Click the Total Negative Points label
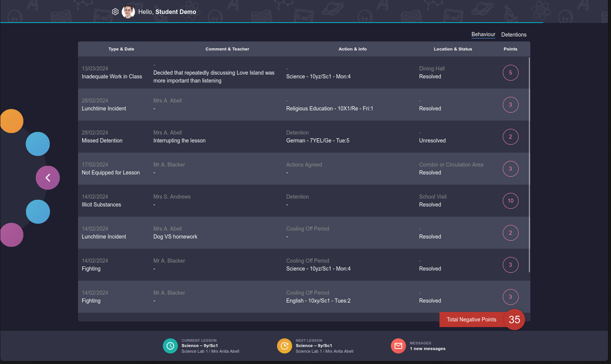The height and width of the screenshot is (364, 611). (x=472, y=320)
